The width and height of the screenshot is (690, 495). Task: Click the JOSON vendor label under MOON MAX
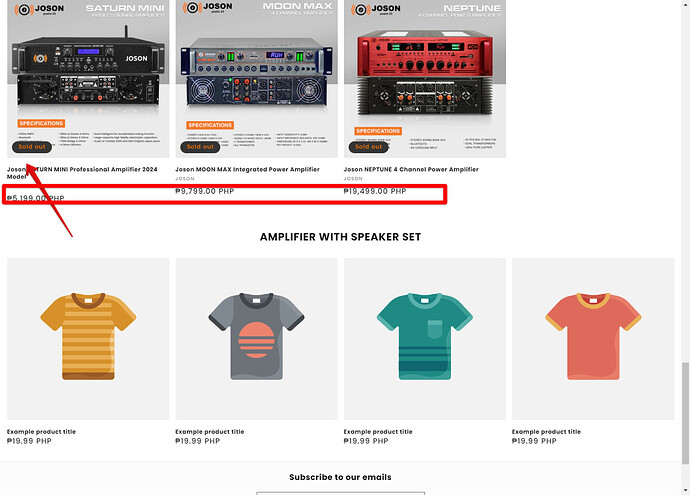click(x=185, y=179)
